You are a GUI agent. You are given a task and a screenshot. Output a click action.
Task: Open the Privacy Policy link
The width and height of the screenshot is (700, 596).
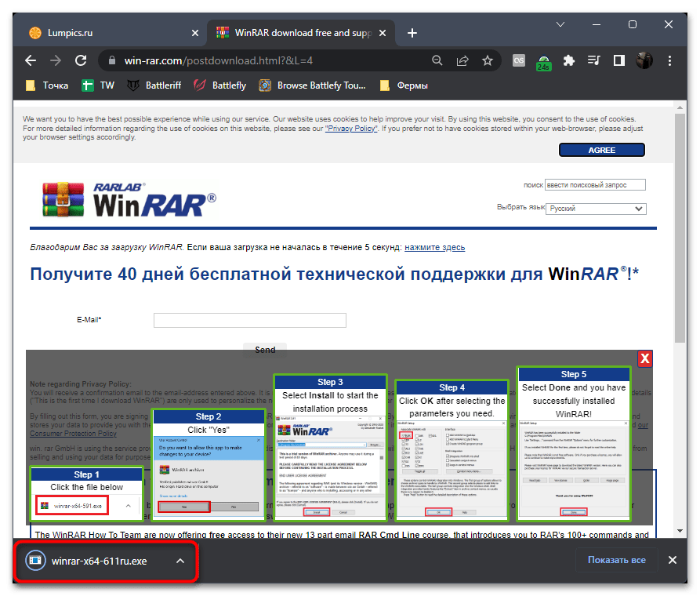(351, 129)
